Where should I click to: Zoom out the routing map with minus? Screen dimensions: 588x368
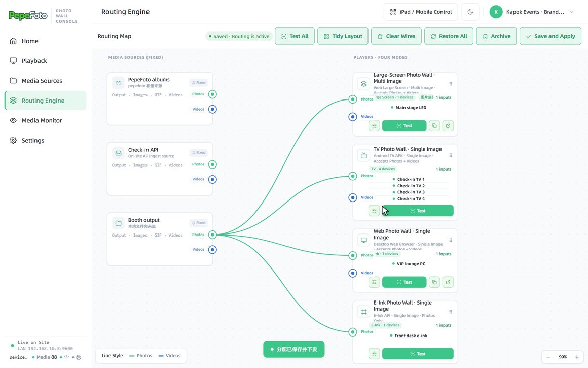(x=548, y=357)
